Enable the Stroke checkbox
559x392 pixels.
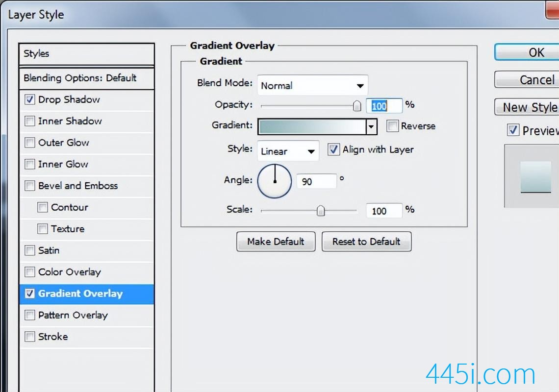point(30,337)
